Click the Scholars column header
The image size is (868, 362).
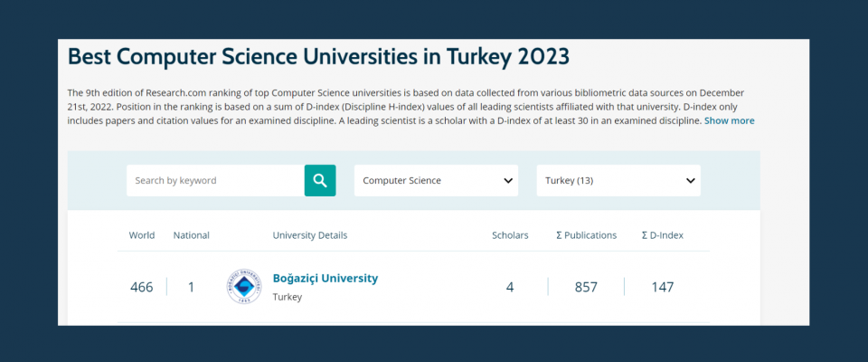(x=510, y=235)
